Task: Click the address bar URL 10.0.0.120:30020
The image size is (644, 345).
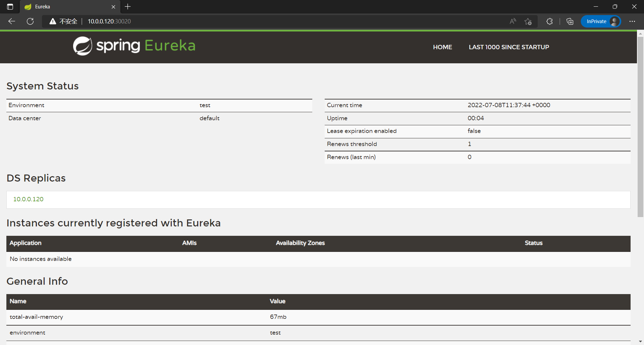Action: [x=109, y=21]
